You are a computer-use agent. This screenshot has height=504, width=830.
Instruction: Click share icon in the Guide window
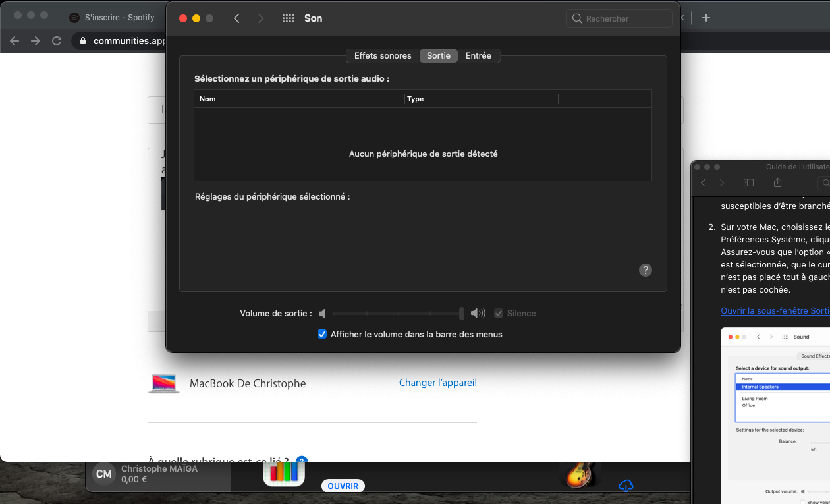pos(777,182)
